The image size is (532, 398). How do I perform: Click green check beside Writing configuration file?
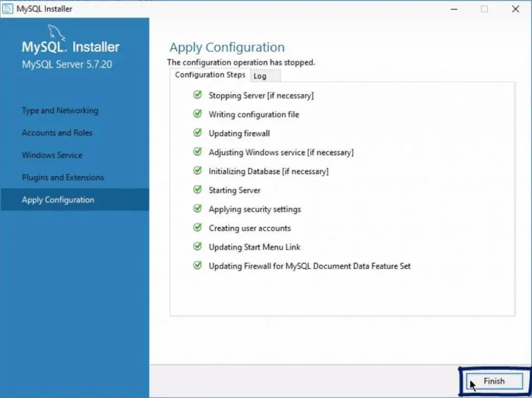point(197,114)
